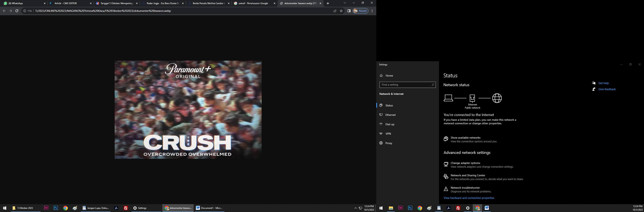Open Word on the second-monitor taskbar
The image size is (644, 212).
click(x=487, y=208)
